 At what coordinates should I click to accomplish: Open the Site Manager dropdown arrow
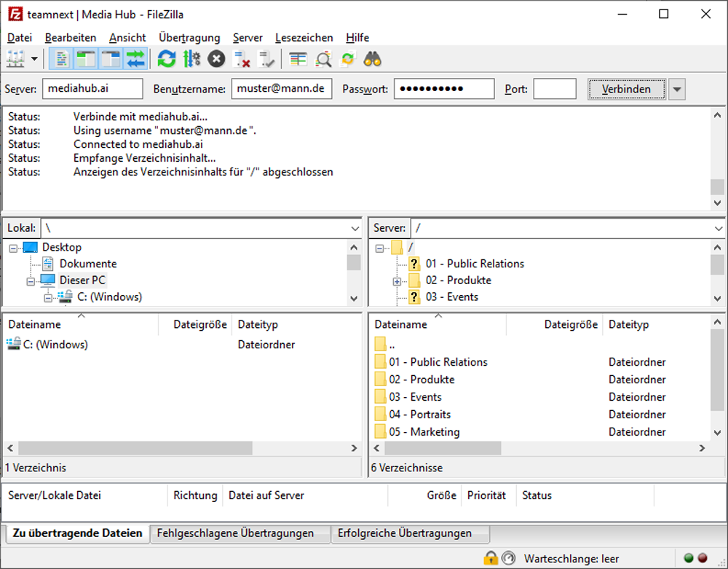pyautogui.click(x=33, y=59)
